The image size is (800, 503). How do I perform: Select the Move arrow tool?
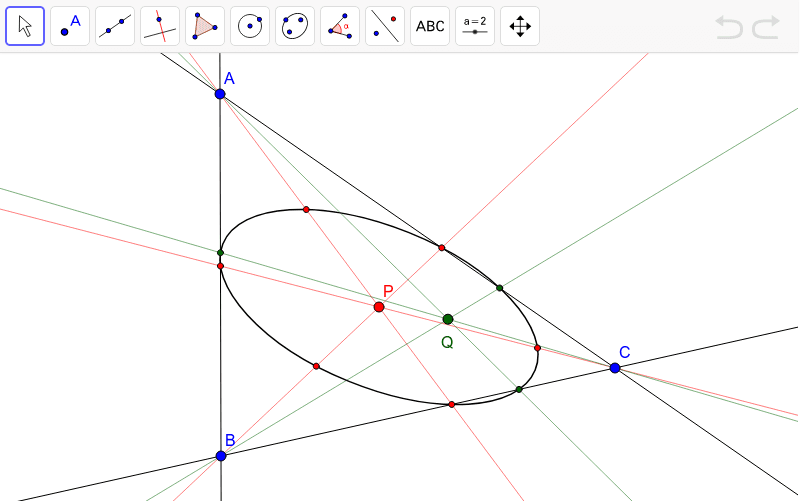coord(25,26)
